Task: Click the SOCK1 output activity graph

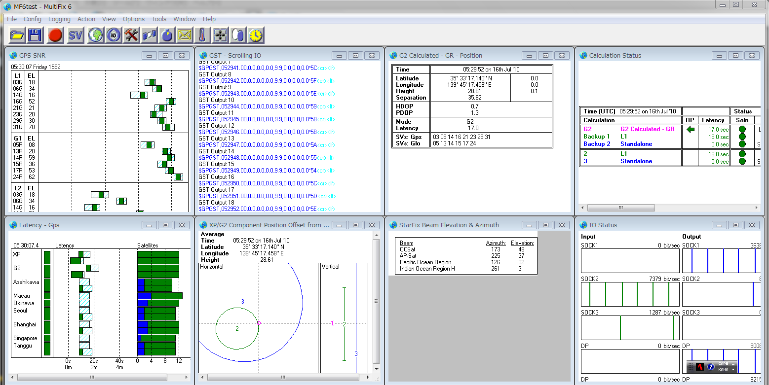Action: [721, 260]
